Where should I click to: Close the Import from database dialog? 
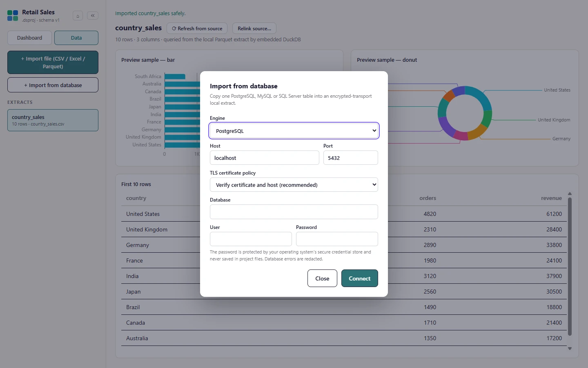322,278
